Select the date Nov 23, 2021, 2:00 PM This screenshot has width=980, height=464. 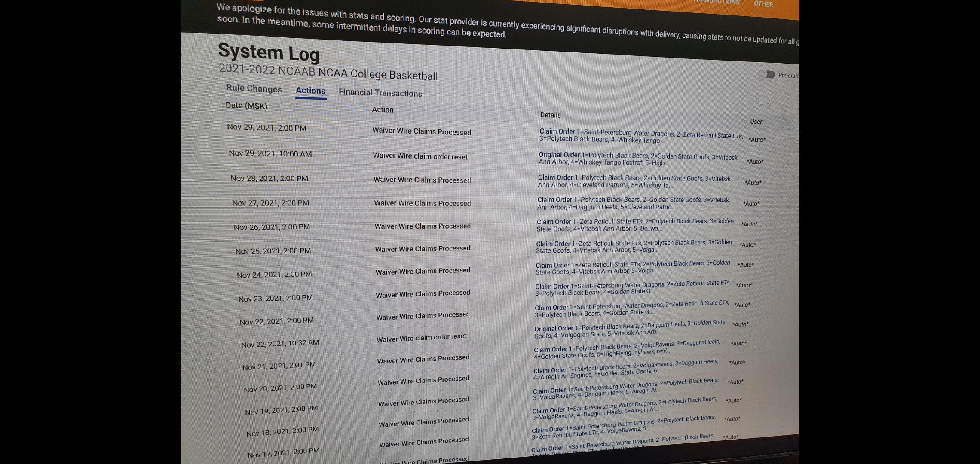click(x=276, y=298)
